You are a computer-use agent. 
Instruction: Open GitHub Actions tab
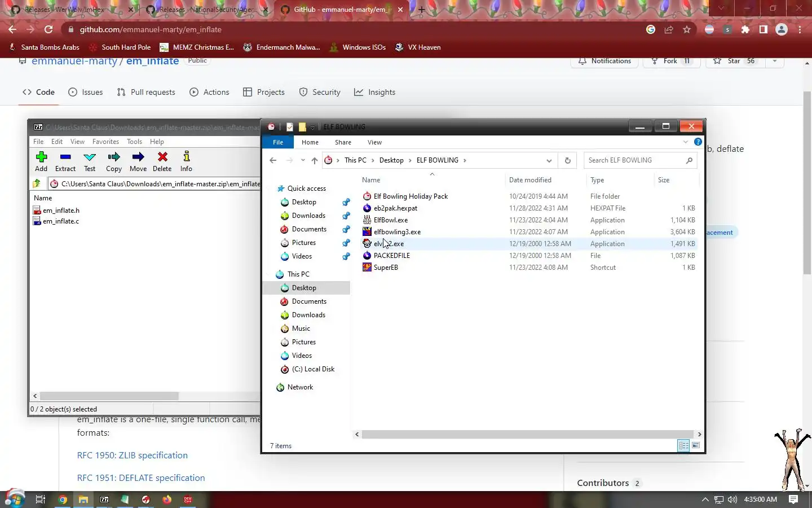point(210,92)
